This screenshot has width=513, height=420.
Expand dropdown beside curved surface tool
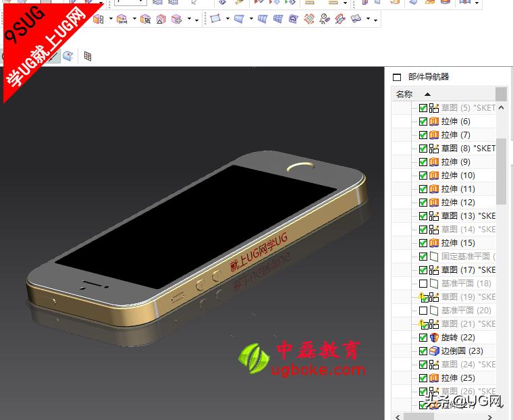pos(251,19)
